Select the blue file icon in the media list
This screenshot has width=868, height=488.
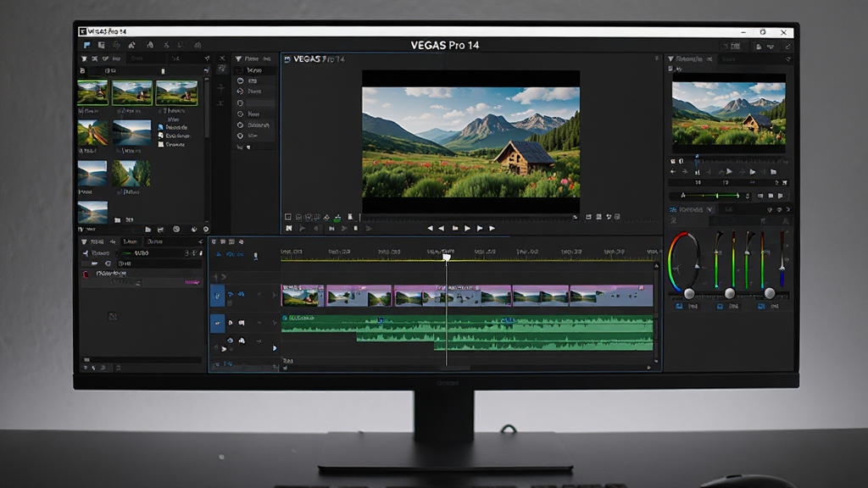(161, 127)
